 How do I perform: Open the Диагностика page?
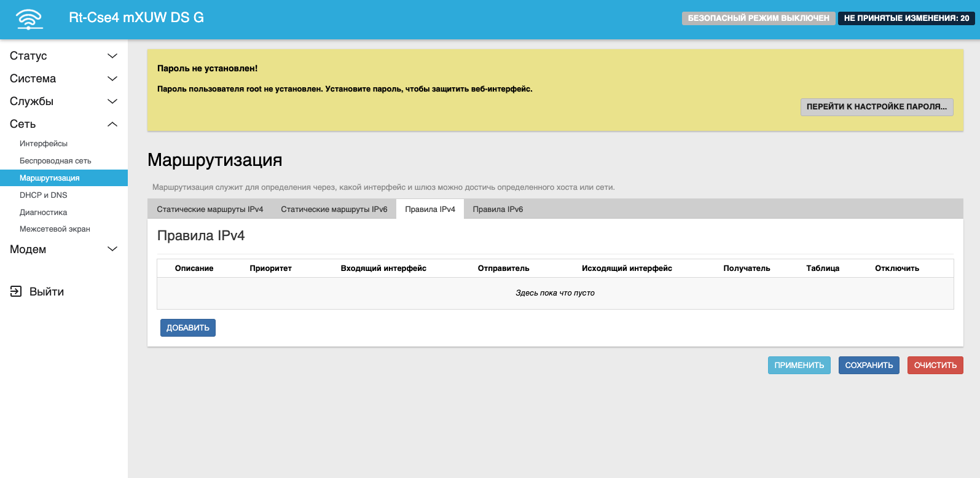coord(44,213)
